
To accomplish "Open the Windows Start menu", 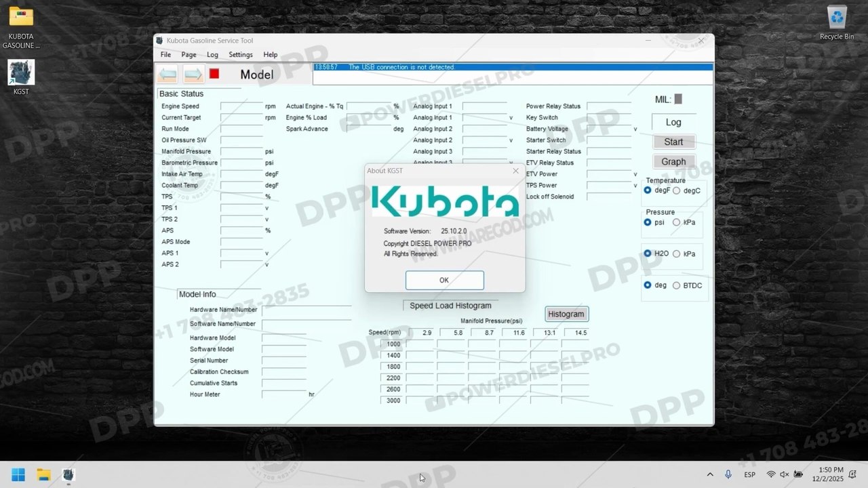I will pos(18,474).
